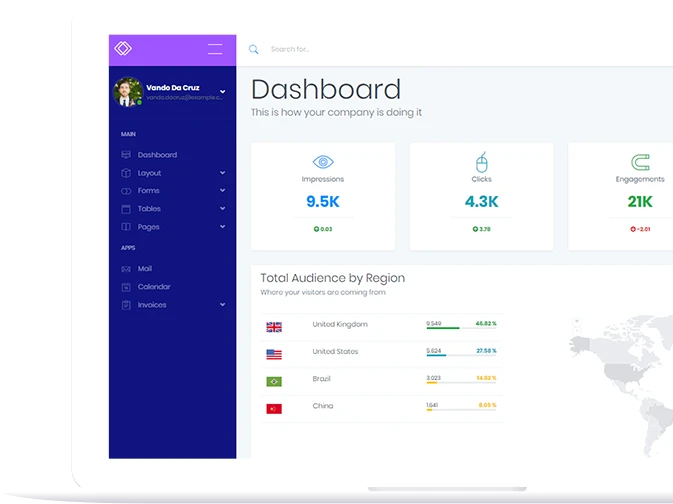
Task: Toggle the sidebar with the hamburger menu
Action: [215, 49]
